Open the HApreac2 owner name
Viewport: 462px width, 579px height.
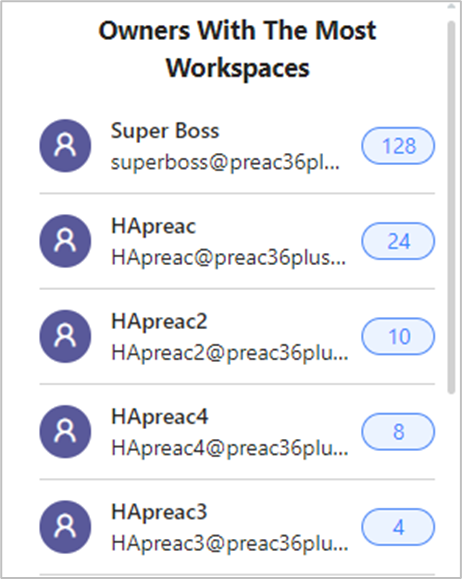coord(159,321)
